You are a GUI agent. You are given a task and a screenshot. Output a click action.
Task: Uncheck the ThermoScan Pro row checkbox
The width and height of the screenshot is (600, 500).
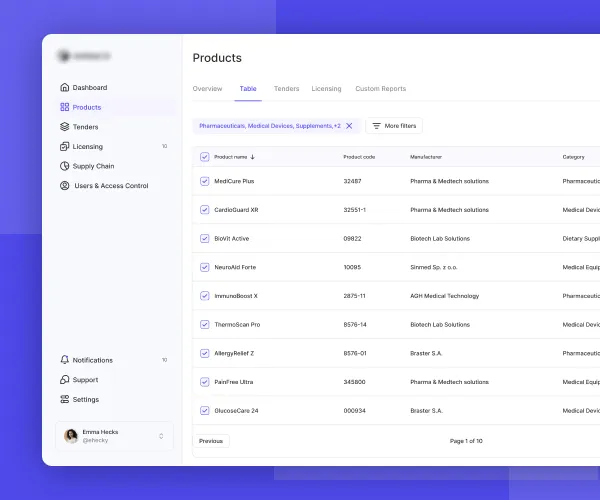point(205,324)
